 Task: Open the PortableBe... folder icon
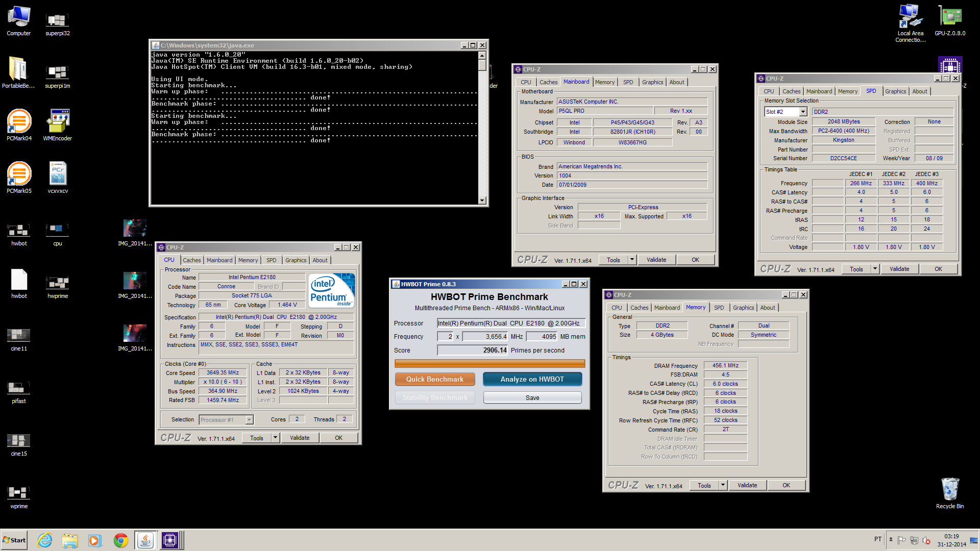18,73
